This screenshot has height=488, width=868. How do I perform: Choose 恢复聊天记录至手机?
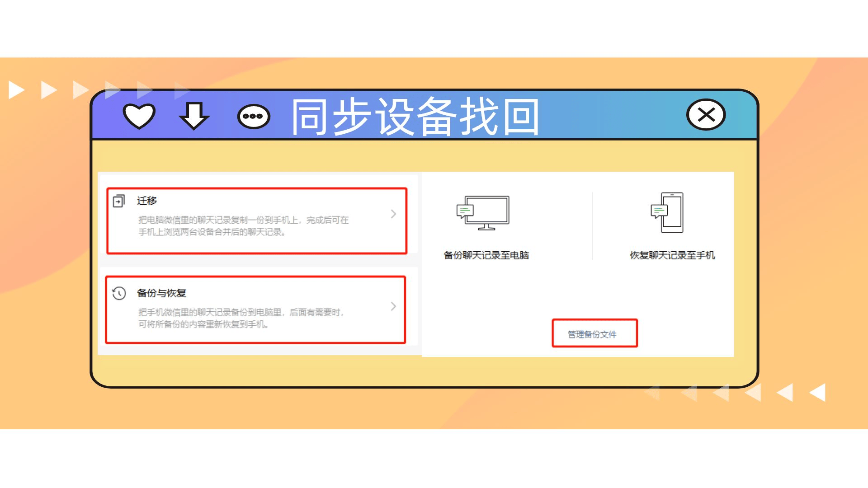[673, 255]
